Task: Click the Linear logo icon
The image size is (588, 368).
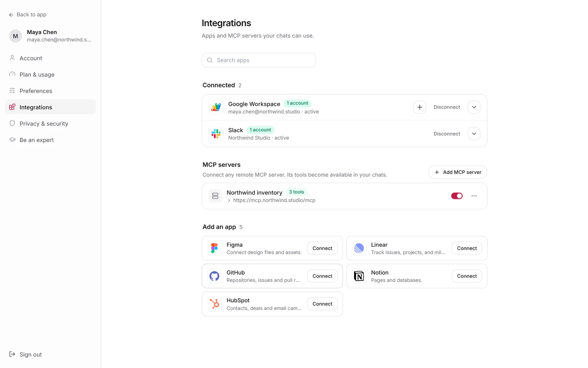Action: (359, 248)
